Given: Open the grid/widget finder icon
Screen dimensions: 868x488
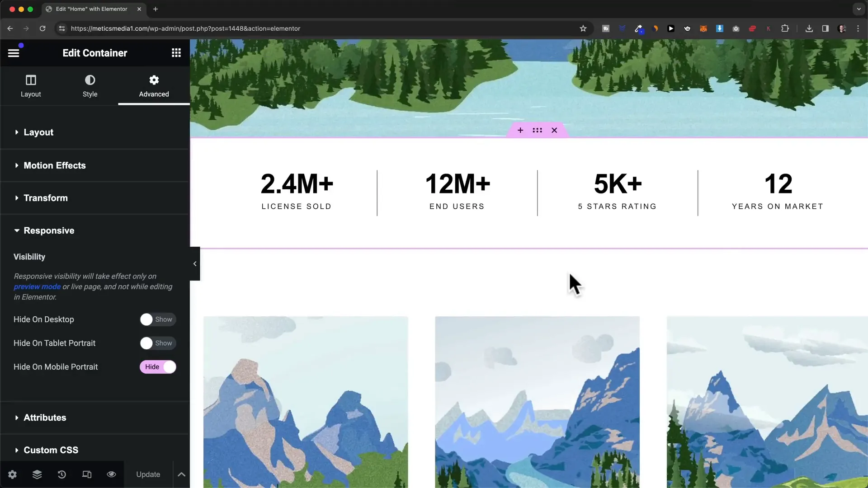Looking at the screenshot, I should pyautogui.click(x=176, y=52).
